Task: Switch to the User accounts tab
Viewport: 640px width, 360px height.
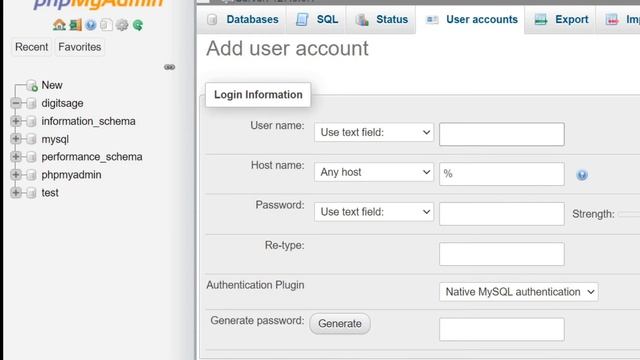Action: 470,20
